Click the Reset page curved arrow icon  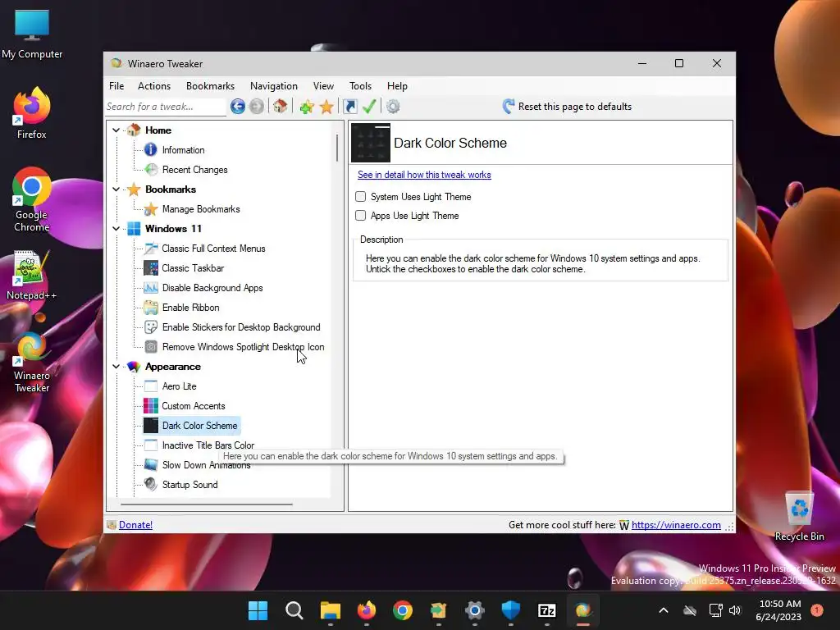point(509,106)
